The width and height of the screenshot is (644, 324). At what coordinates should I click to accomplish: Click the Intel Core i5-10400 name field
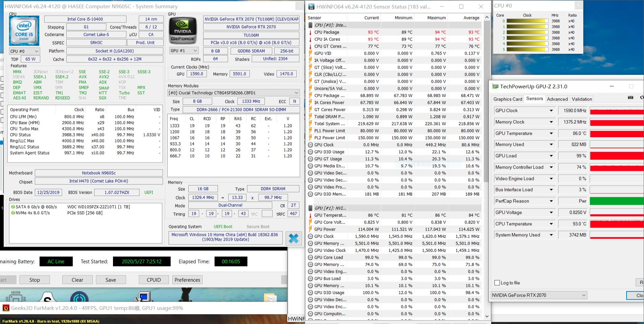(85, 19)
